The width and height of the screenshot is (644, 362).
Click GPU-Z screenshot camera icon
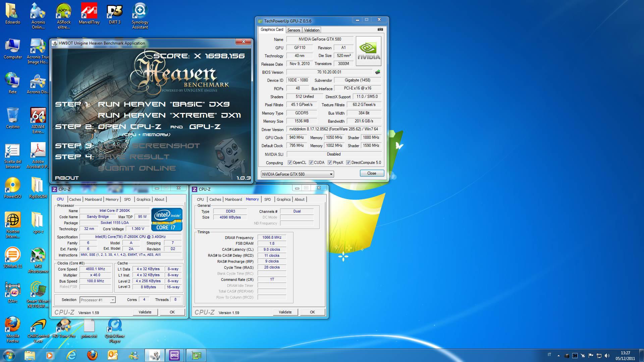tap(380, 29)
